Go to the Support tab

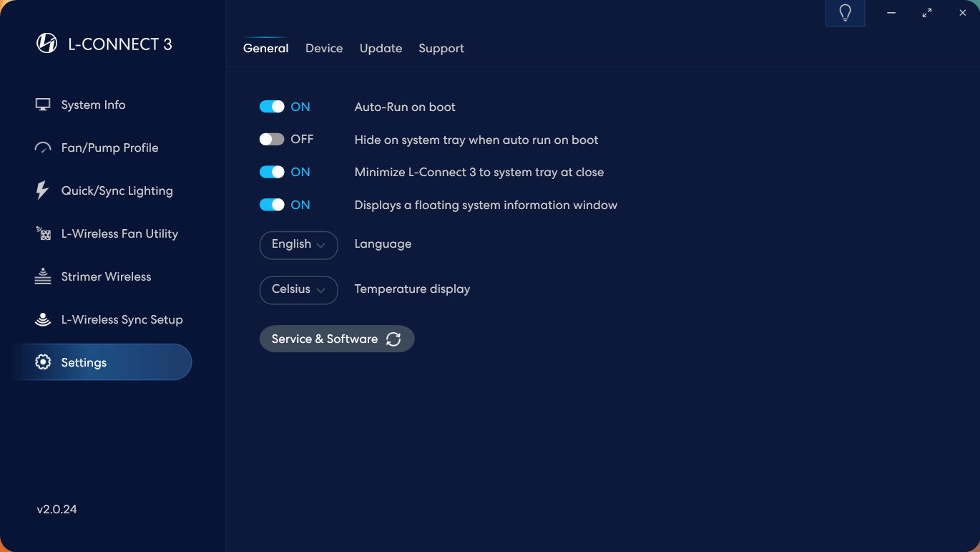click(x=441, y=49)
